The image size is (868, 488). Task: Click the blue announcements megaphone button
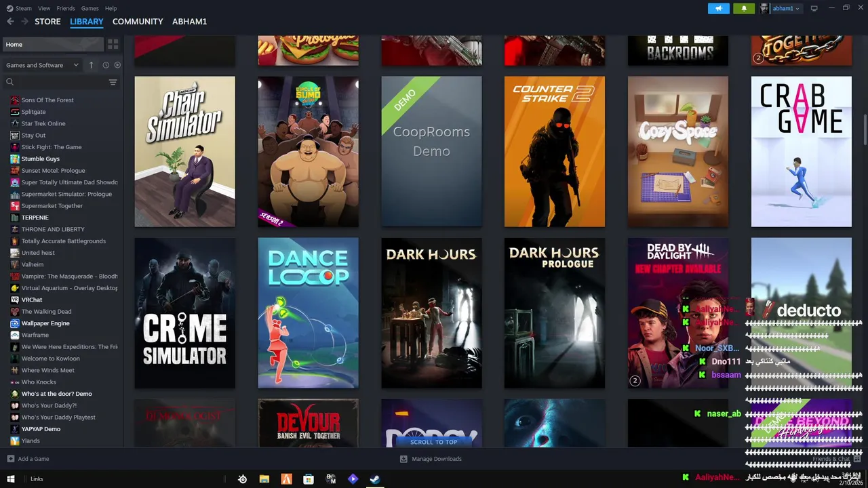[719, 8]
